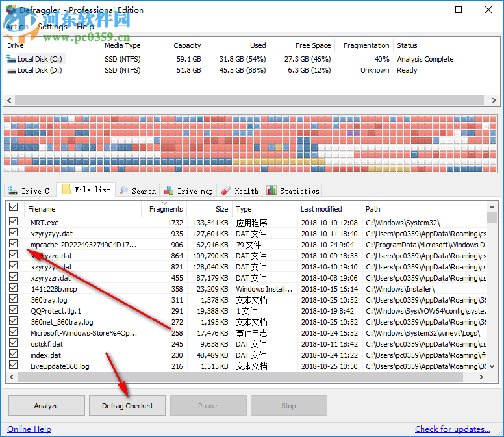This screenshot has width=504, height=437.
Task: Click the Capacity column header in drive list
Action: pyautogui.click(x=179, y=45)
